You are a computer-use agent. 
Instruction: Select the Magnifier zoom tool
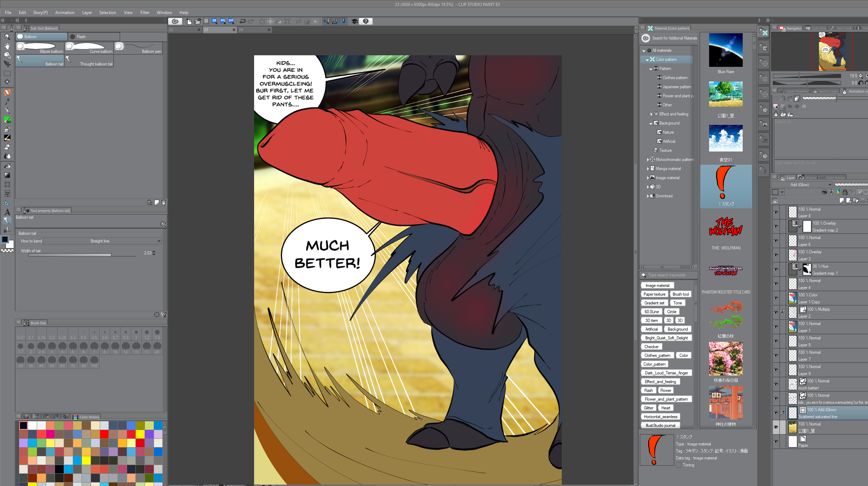click(7, 37)
